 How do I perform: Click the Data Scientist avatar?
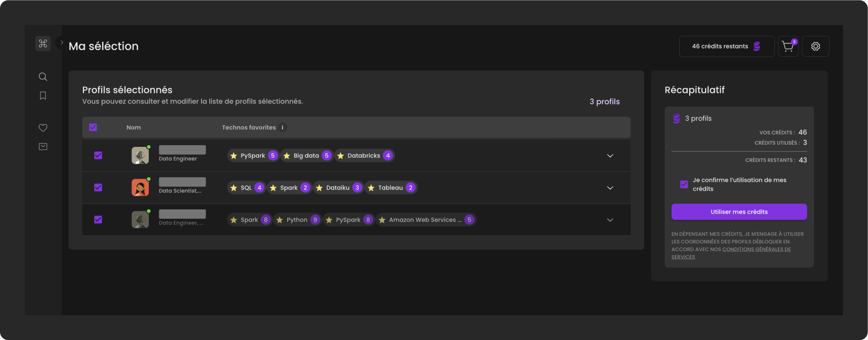point(140,188)
